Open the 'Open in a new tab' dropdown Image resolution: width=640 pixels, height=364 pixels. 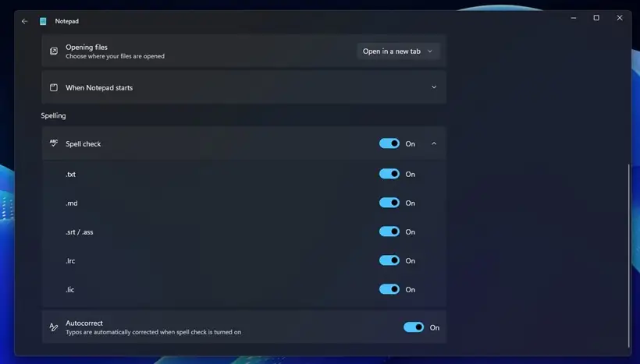pyautogui.click(x=398, y=51)
